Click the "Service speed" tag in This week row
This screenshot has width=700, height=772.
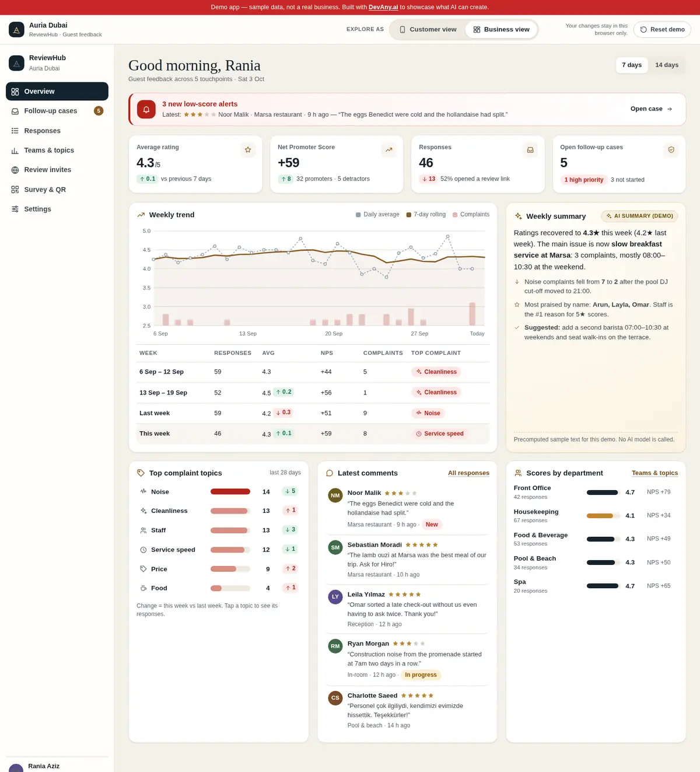click(x=439, y=434)
